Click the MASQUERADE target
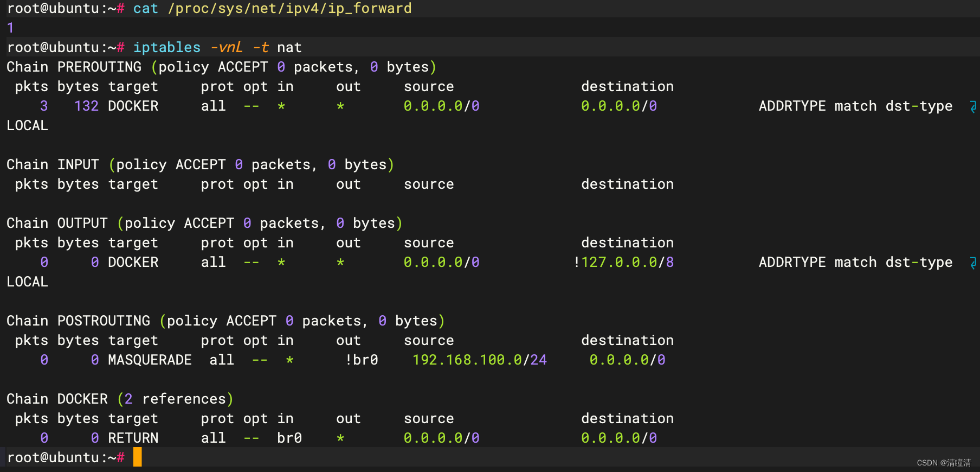Screen dimensions: 980x472 click(150, 360)
